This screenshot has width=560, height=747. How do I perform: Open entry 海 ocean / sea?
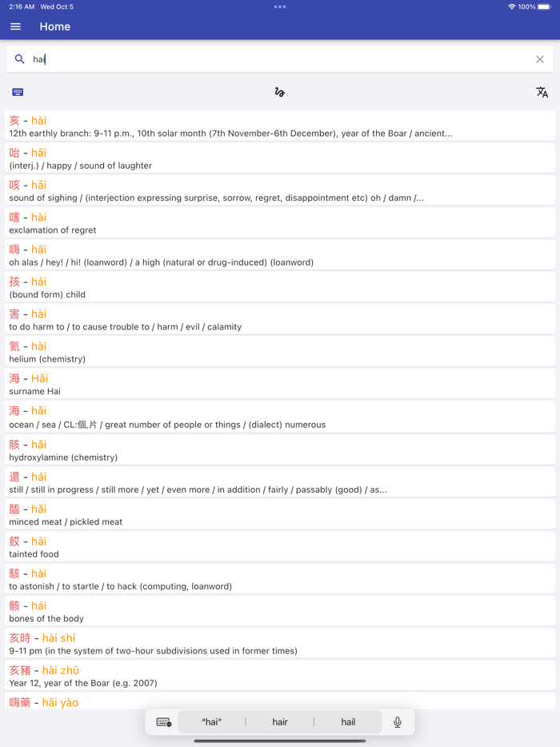280,417
